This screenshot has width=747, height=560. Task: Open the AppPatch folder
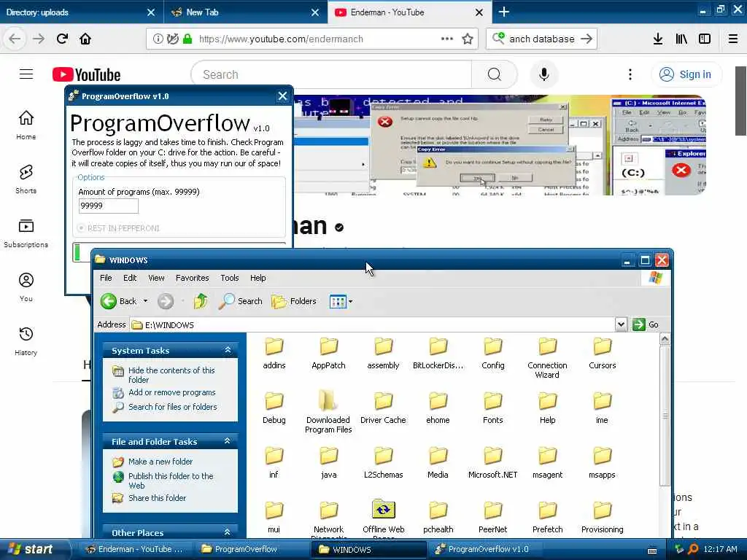(328, 353)
